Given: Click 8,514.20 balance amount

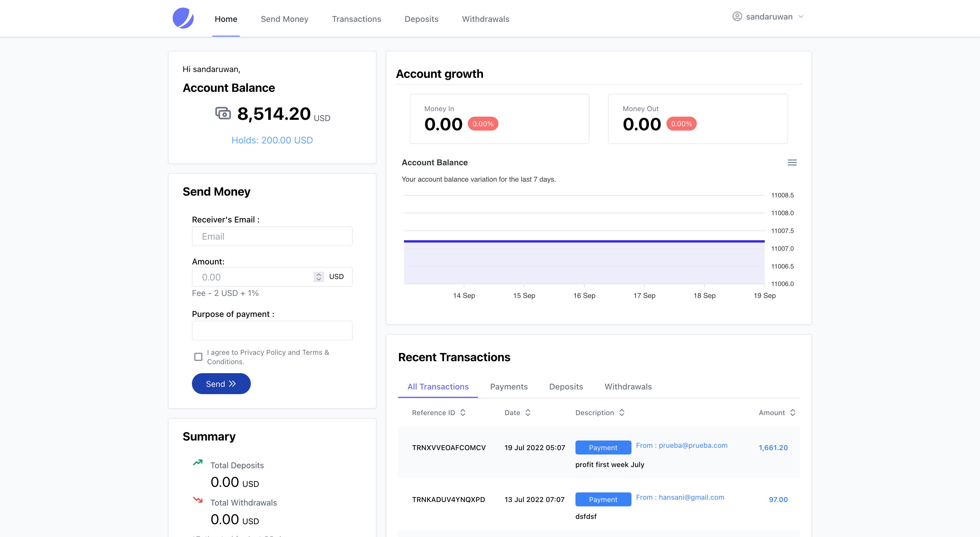Looking at the screenshot, I should 274,114.
